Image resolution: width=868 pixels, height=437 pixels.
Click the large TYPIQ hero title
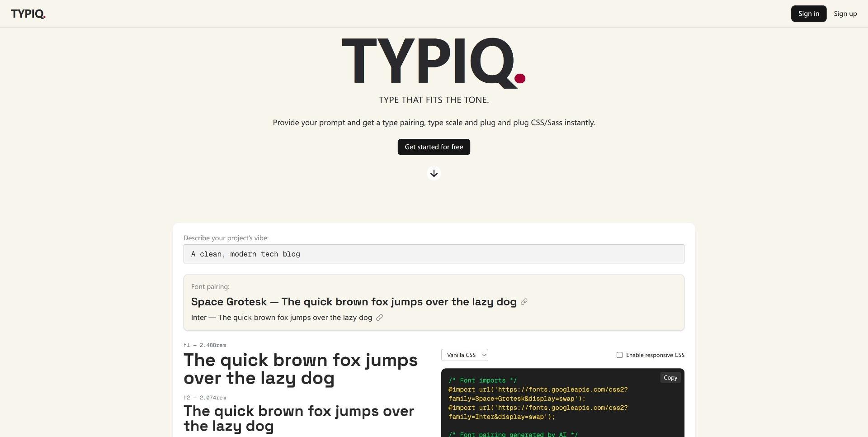point(434,62)
